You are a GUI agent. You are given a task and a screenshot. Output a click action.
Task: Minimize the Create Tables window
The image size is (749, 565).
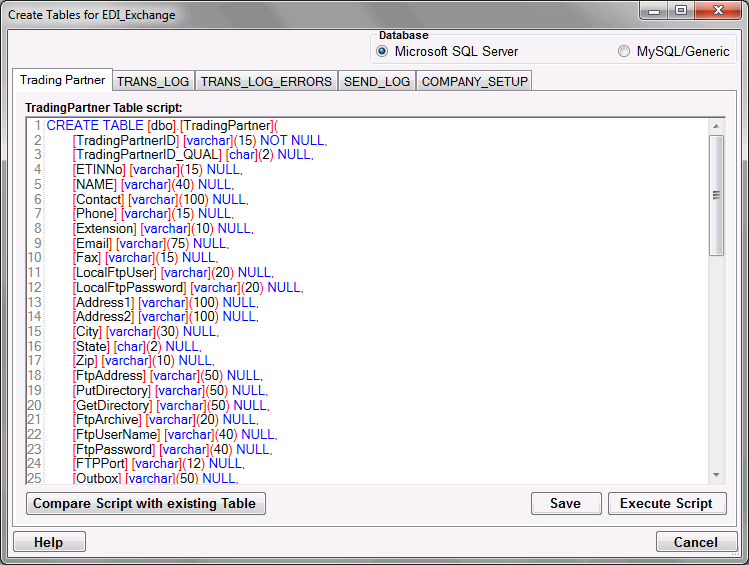[x=655, y=11]
